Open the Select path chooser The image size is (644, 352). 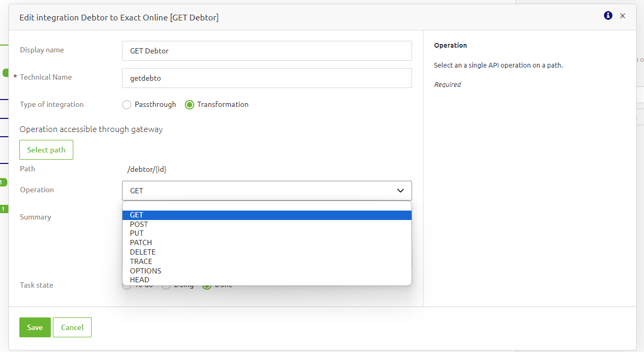tap(46, 150)
